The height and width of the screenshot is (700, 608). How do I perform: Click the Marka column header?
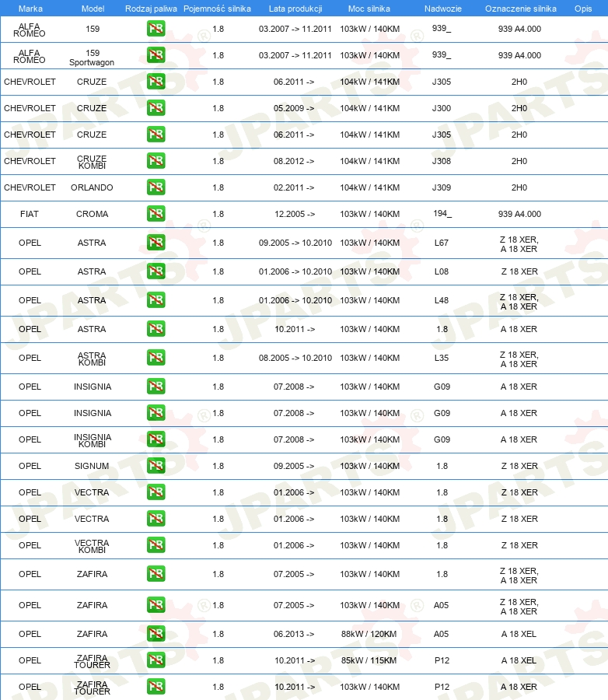30,9
